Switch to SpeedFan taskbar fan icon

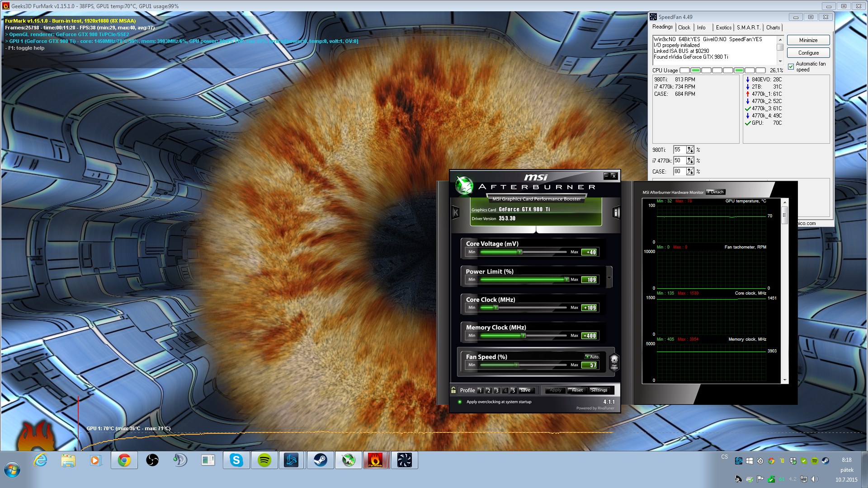(404, 460)
